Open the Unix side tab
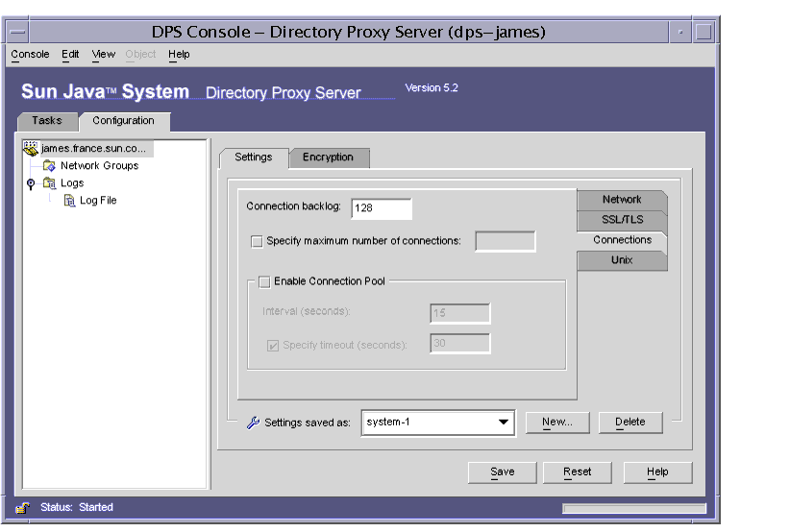Viewport: 790px width, 532px height. coord(622,260)
